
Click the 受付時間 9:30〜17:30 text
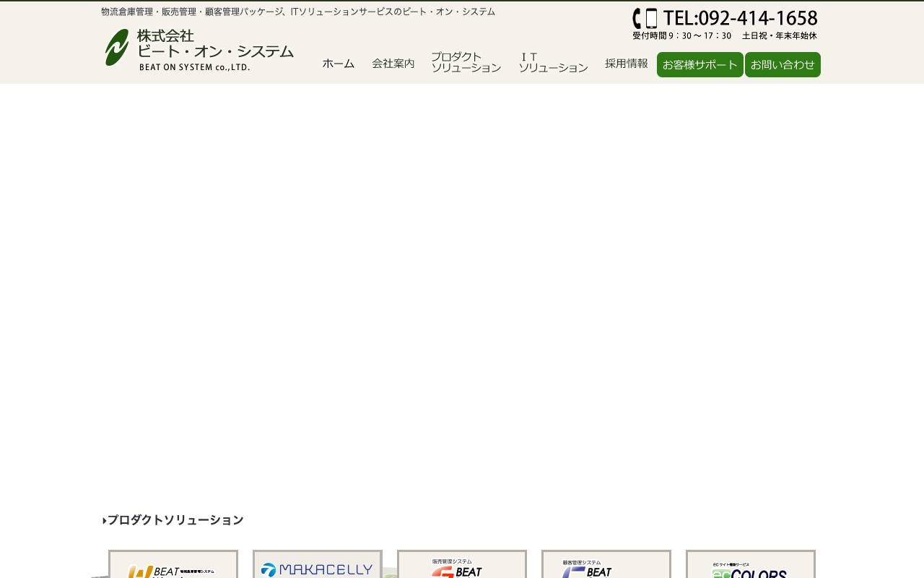[x=681, y=35]
